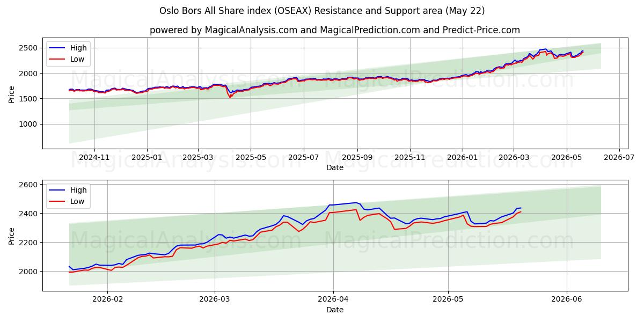Click the 1500 price tick in top chart
The height and width of the screenshot is (322, 644).
click(30, 99)
